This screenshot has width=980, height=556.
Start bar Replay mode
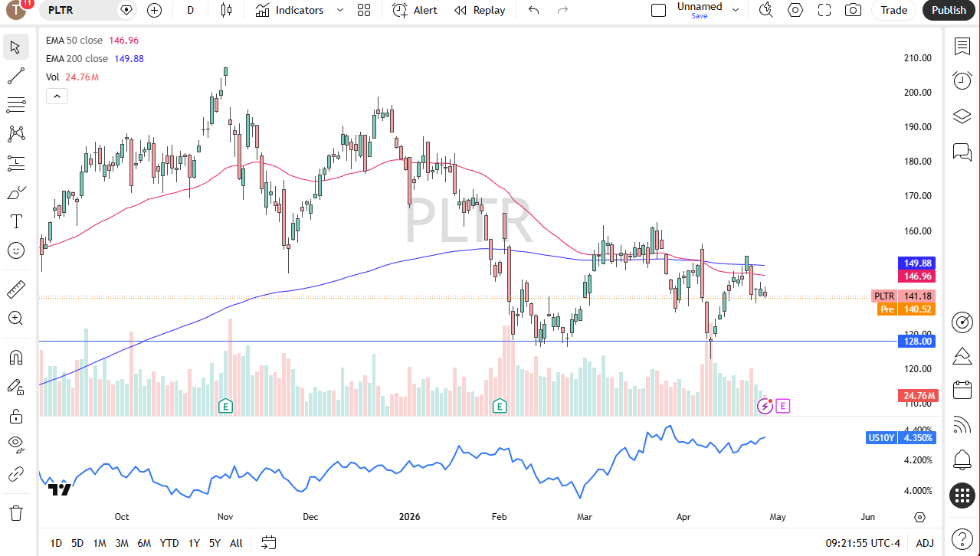tap(480, 10)
